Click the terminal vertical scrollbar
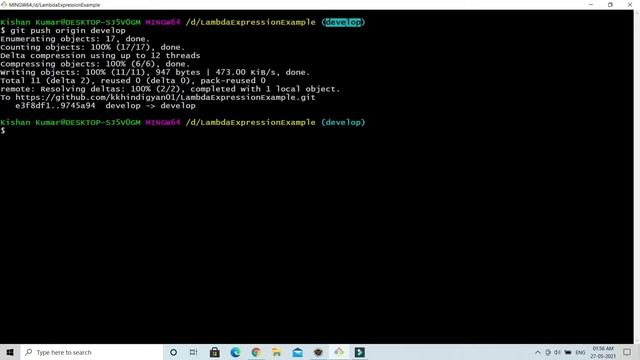This screenshot has width=640, height=360. coord(637,176)
